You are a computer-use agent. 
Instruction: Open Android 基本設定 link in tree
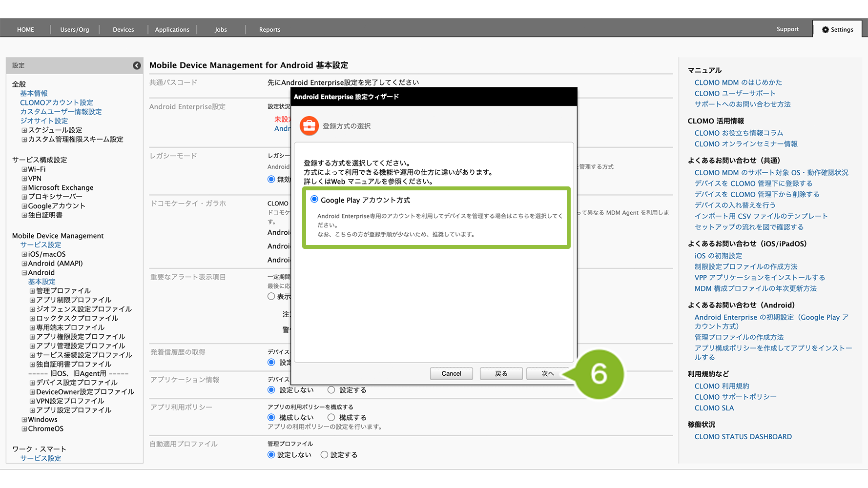click(x=41, y=282)
